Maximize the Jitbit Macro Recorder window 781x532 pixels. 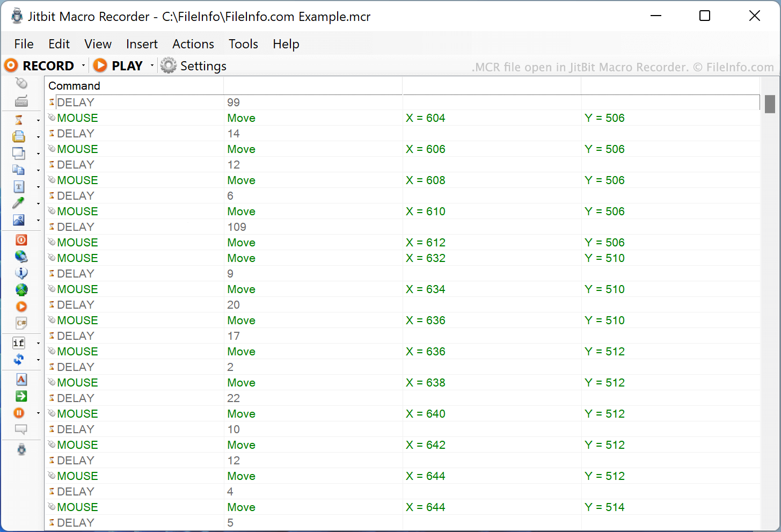pos(705,16)
